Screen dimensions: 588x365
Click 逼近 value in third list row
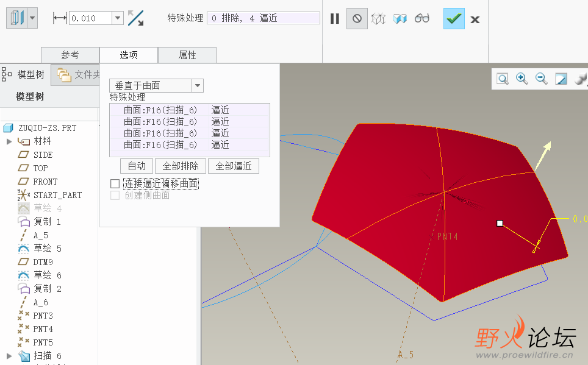pyautogui.click(x=220, y=133)
